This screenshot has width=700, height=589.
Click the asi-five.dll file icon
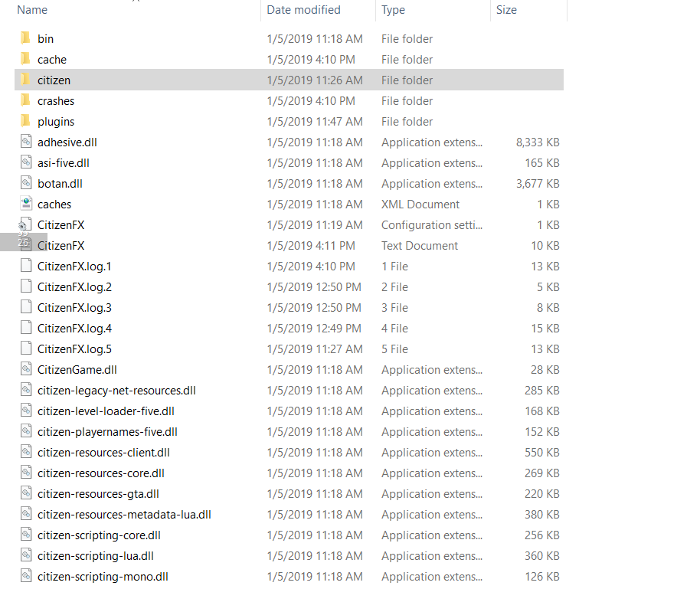26,162
